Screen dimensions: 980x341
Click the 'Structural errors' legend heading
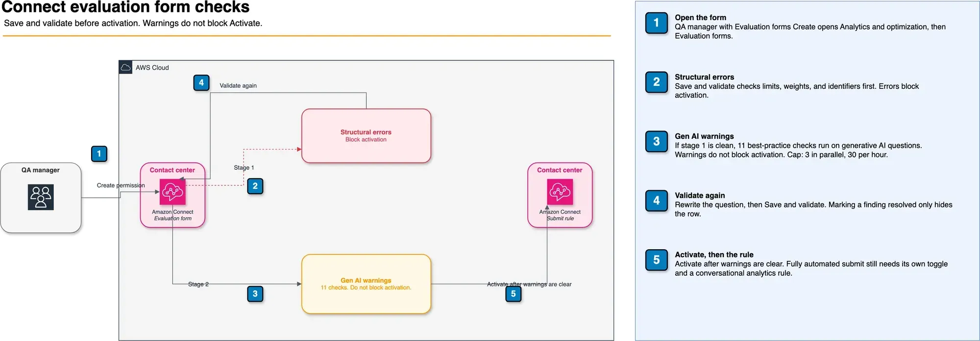pos(705,77)
